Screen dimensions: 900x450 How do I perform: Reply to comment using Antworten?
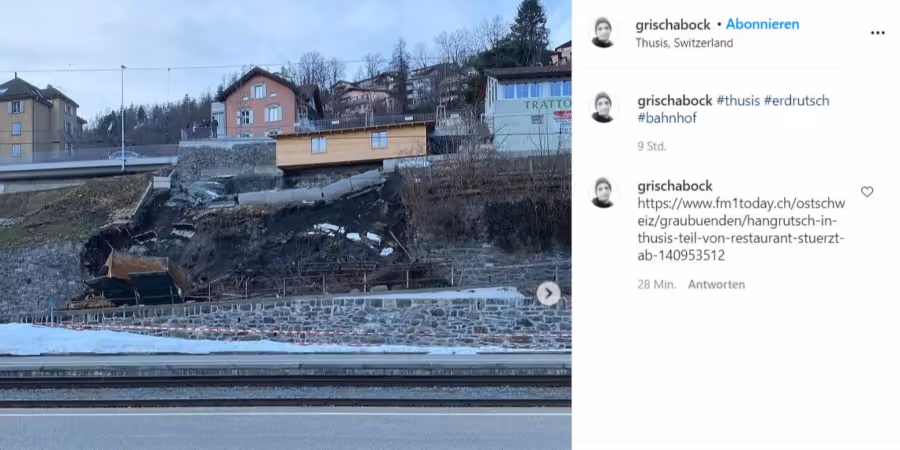tap(716, 285)
